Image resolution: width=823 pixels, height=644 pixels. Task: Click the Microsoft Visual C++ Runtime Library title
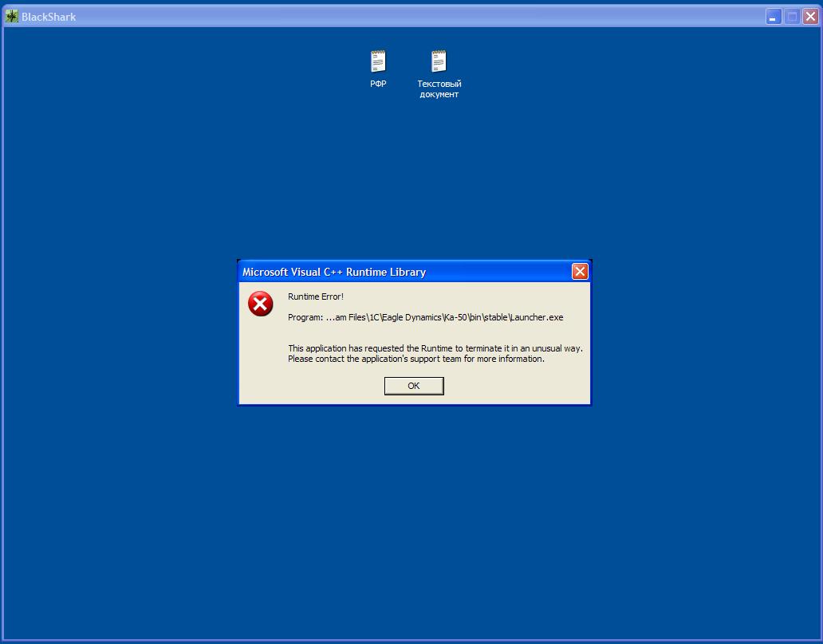tap(334, 272)
